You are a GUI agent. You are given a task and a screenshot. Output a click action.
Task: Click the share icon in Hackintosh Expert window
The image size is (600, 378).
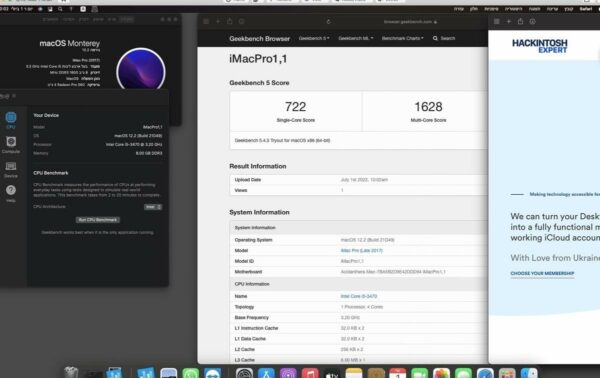pyautogui.click(x=520, y=21)
